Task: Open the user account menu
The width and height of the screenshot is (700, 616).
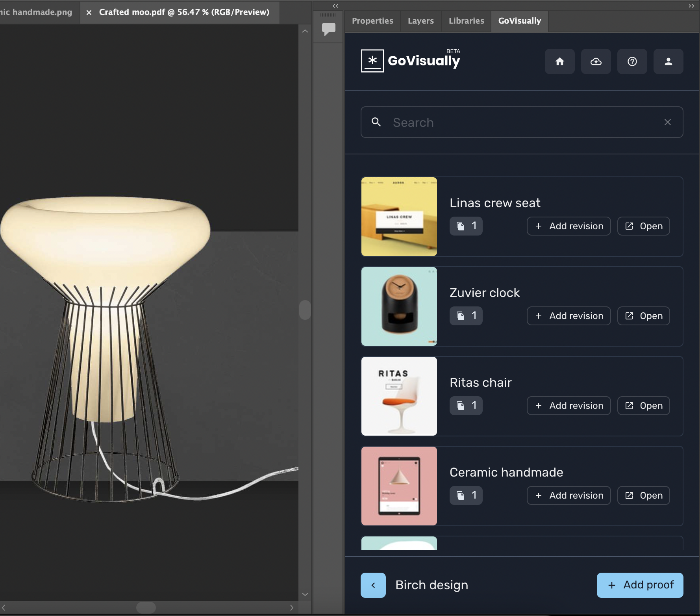Action: [x=668, y=61]
